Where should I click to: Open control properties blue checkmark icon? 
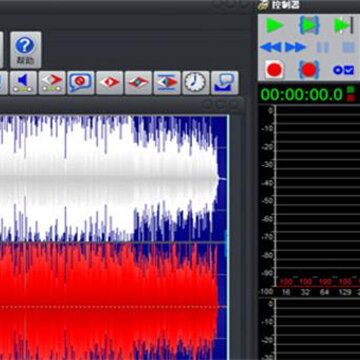(x=343, y=70)
